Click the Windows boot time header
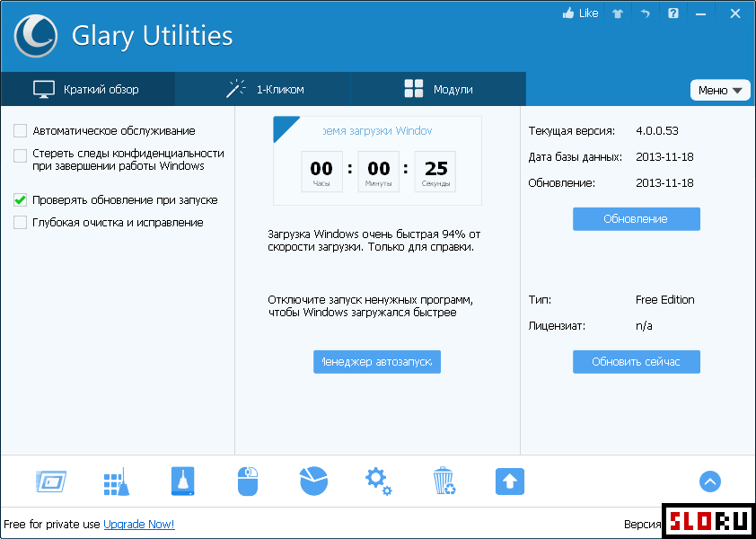This screenshot has width=756, height=539. point(377,131)
